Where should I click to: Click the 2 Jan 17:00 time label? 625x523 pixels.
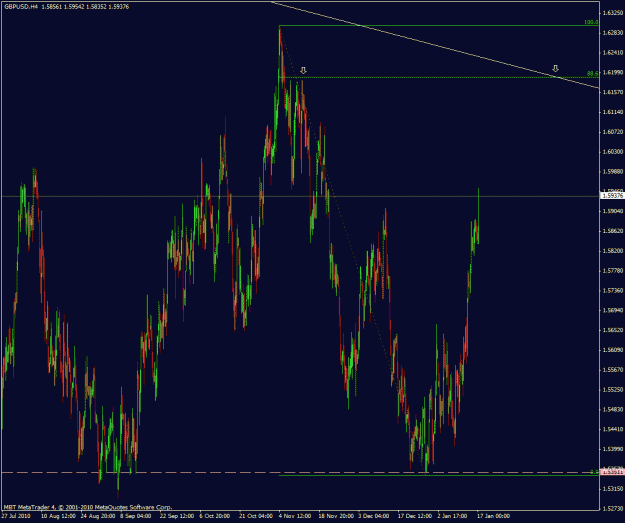(x=452, y=516)
